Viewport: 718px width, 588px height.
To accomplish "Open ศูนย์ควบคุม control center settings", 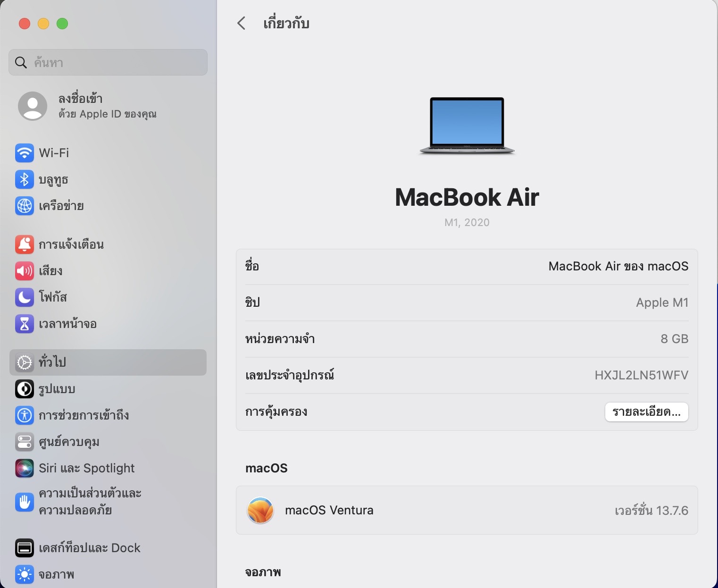I will click(x=25, y=442).
